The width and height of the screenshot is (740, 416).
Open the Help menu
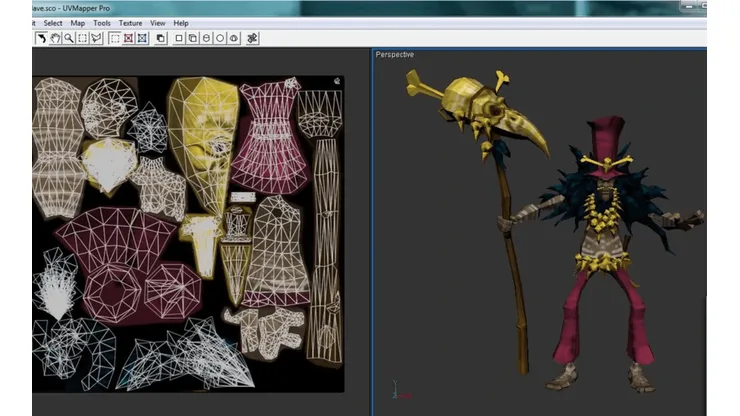(181, 23)
